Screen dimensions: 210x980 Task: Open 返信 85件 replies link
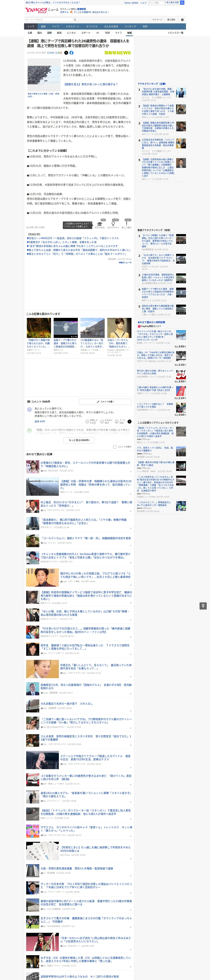[x=40, y=422]
